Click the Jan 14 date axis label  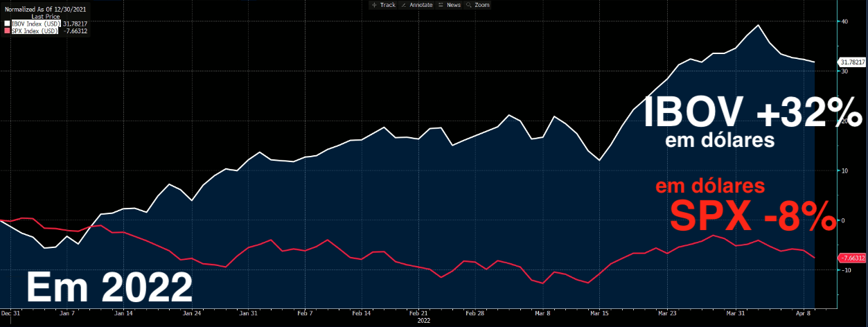123,313
